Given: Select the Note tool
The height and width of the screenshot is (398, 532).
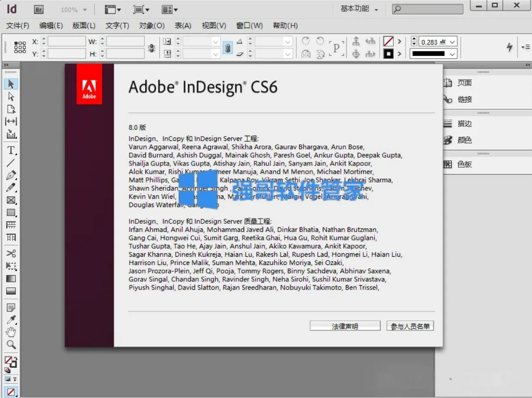Looking at the screenshot, I should [x=11, y=308].
